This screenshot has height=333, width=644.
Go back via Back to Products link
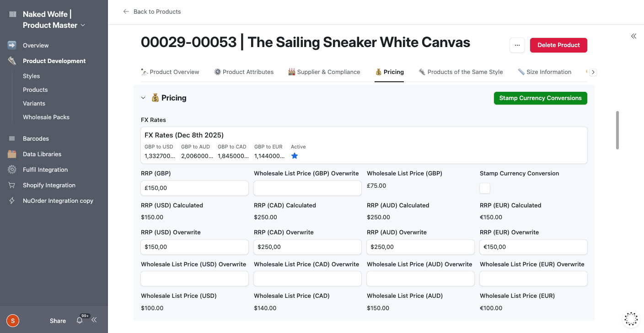[x=152, y=11]
